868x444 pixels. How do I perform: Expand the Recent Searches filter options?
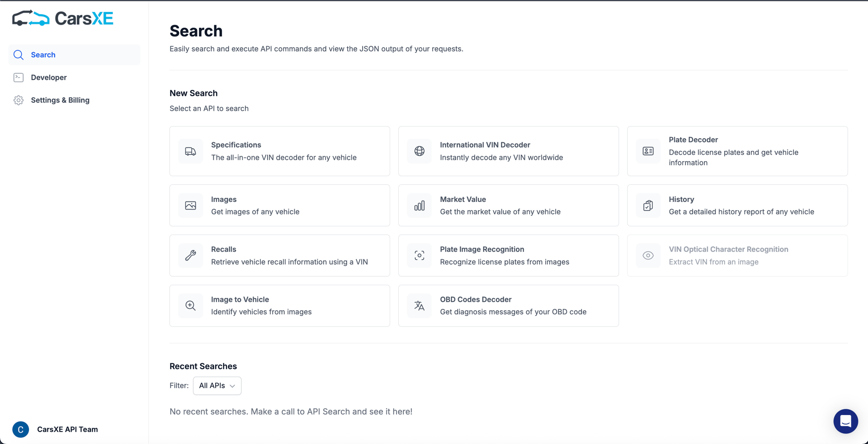pyautogui.click(x=217, y=386)
